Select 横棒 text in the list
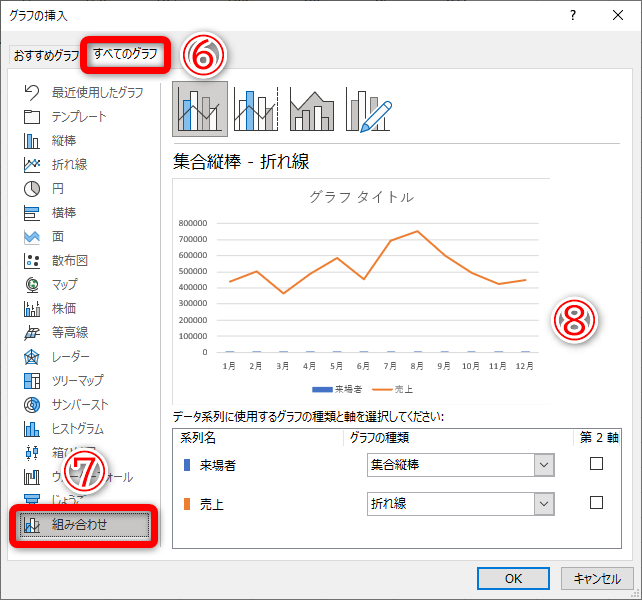Screen dimensions: 642x600 (x=64, y=213)
